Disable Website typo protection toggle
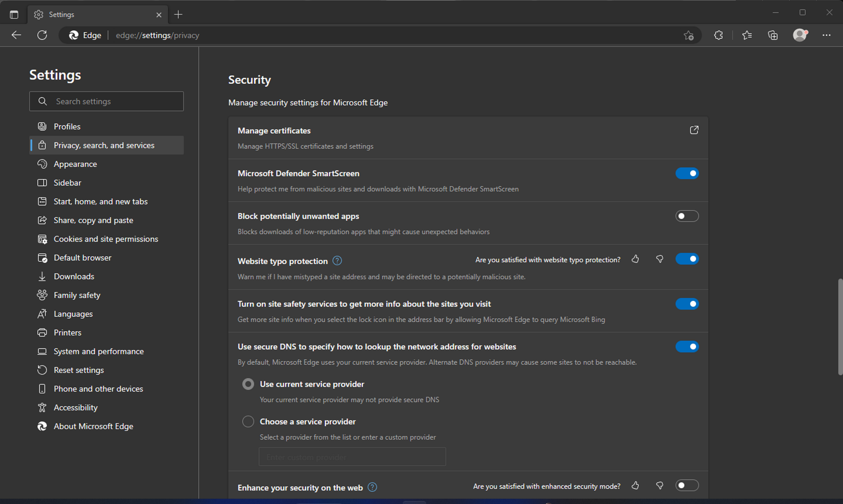The image size is (843, 504). pyautogui.click(x=687, y=259)
